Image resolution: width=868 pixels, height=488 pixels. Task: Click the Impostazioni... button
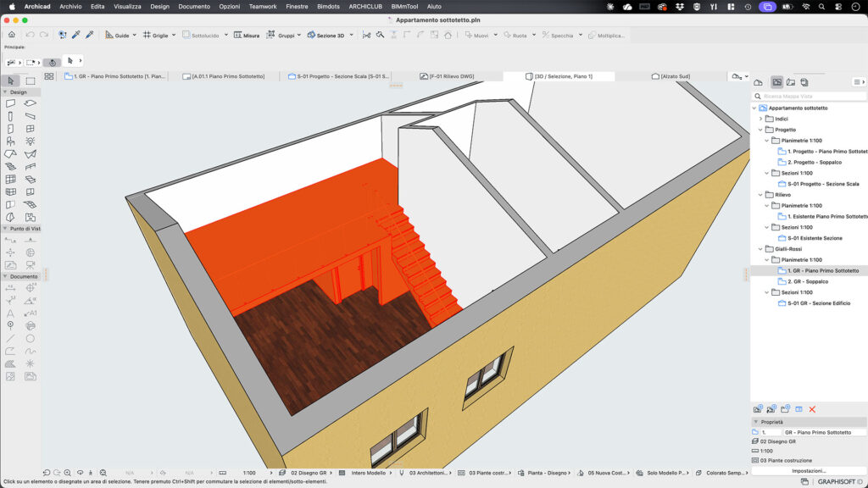808,471
